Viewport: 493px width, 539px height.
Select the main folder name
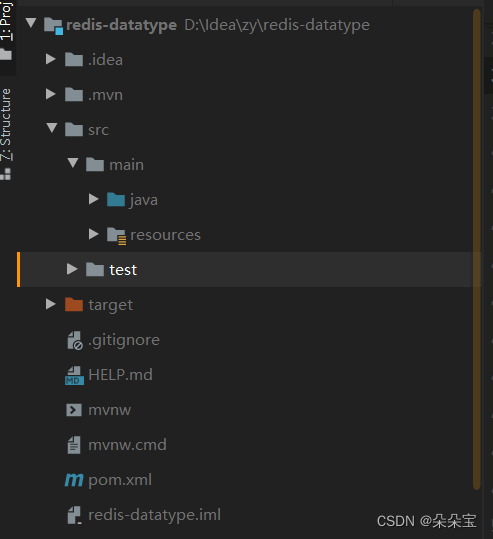[127, 165]
